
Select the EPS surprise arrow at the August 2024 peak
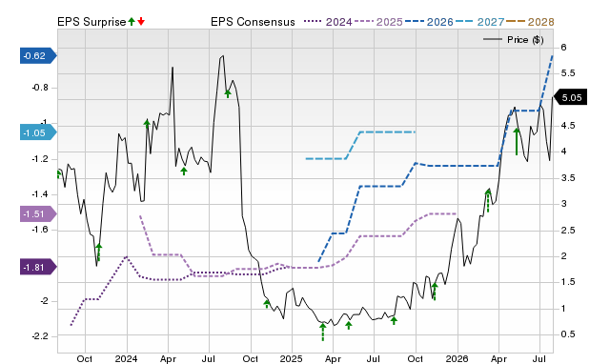[228, 93]
